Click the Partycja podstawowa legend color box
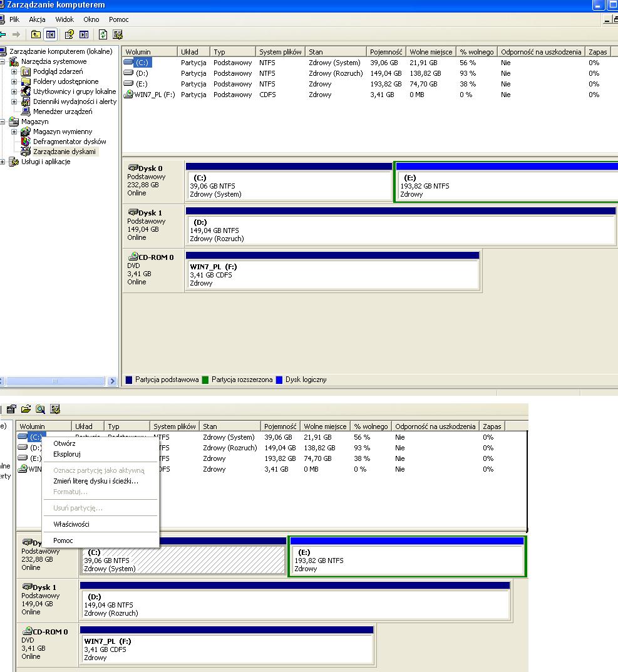618x672 pixels. point(128,380)
